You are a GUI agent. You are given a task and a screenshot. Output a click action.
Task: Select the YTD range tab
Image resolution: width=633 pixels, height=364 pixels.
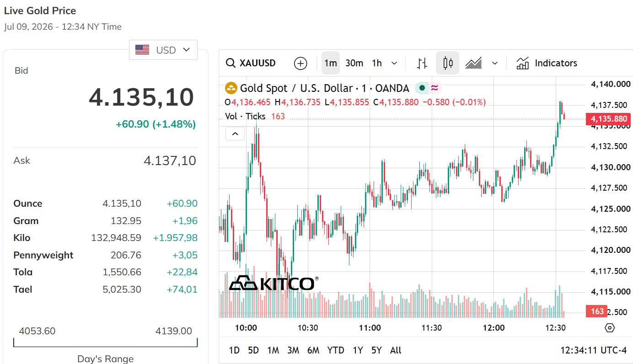336,350
